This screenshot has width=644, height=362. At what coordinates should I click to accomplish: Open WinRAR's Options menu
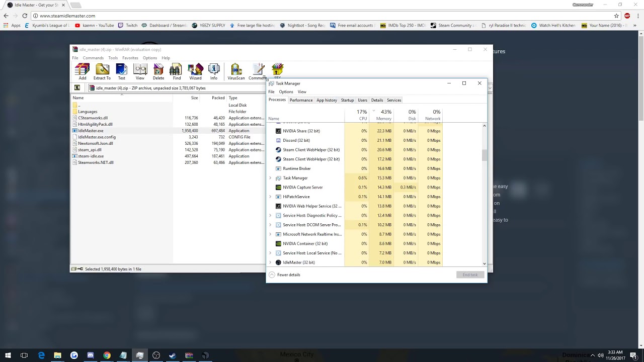click(x=149, y=58)
